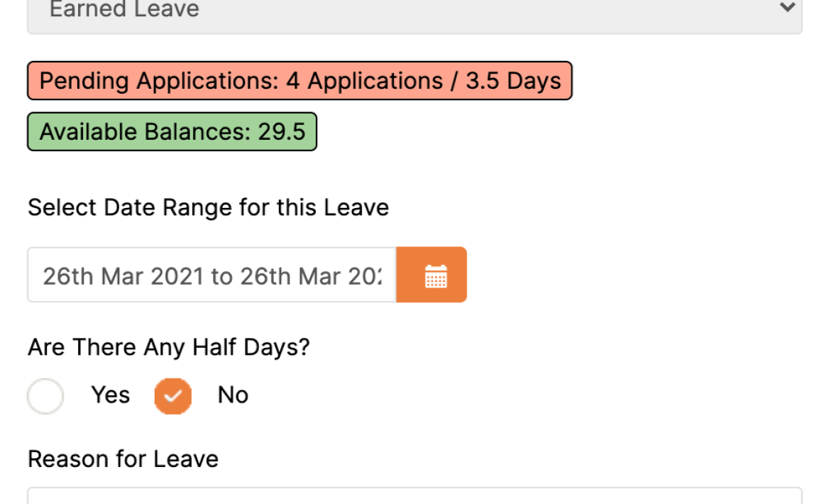Click the green 29.5 balance indicator
The width and height of the screenshot is (819, 504).
click(171, 131)
